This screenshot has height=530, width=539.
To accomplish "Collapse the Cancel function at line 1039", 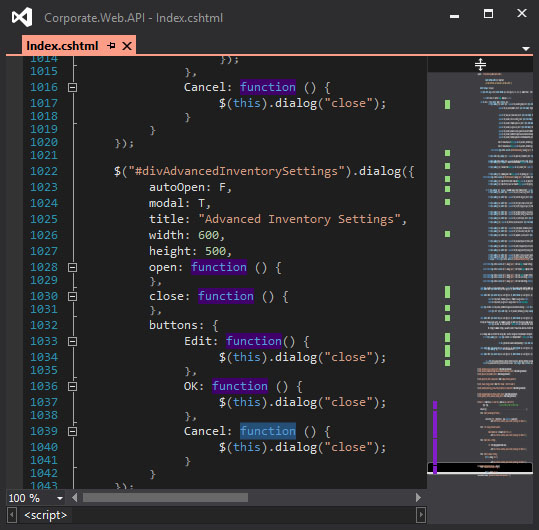I will coord(72,431).
